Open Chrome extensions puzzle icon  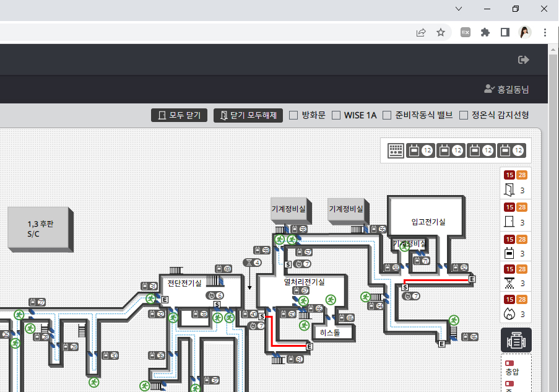(485, 32)
